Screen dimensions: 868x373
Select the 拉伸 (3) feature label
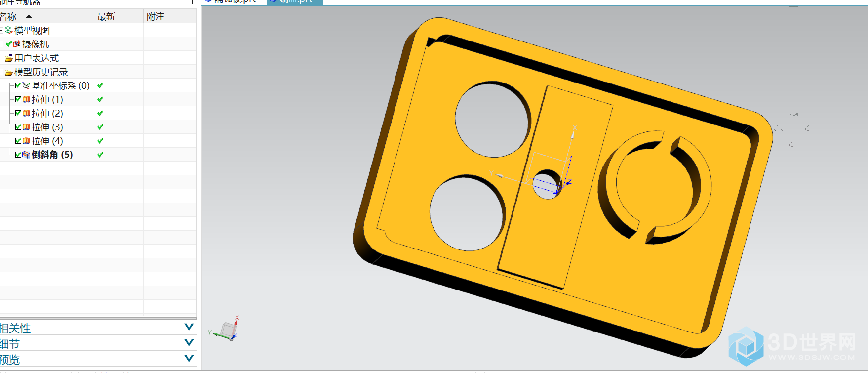click(x=47, y=127)
